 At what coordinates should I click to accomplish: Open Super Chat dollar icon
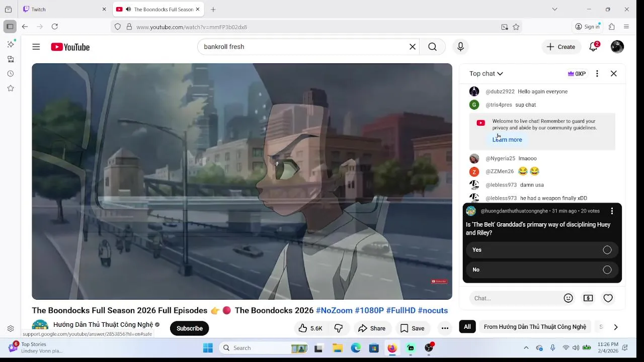pyautogui.click(x=588, y=298)
